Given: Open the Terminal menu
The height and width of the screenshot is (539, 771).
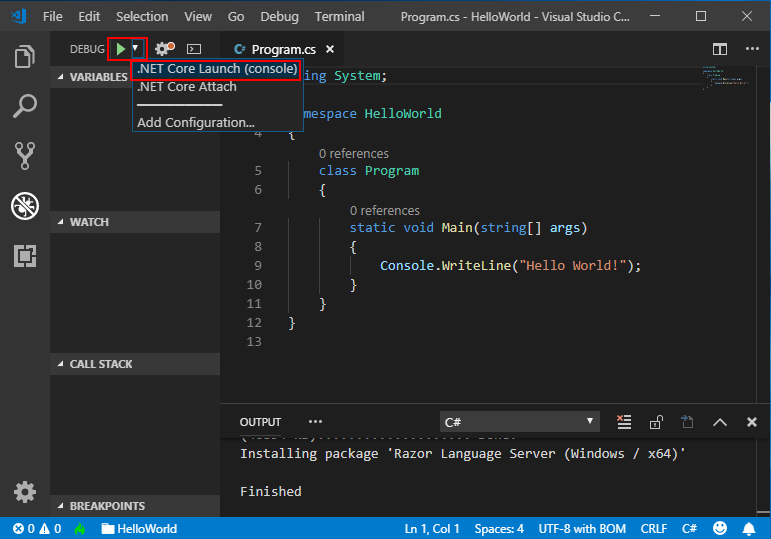Looking at the screenshot, I should pyautogui.click(x=339, y=16).
